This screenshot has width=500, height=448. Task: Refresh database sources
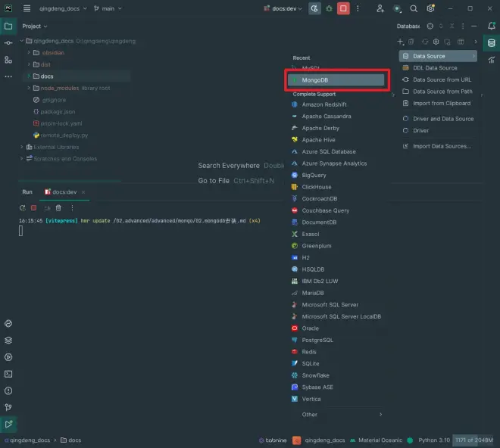(x=425, y=42)
